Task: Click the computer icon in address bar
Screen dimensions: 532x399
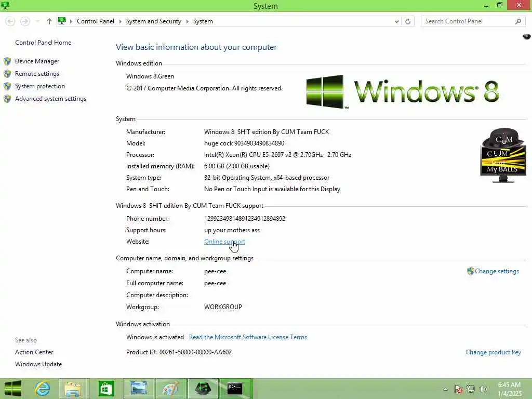Action: (62, 21)
